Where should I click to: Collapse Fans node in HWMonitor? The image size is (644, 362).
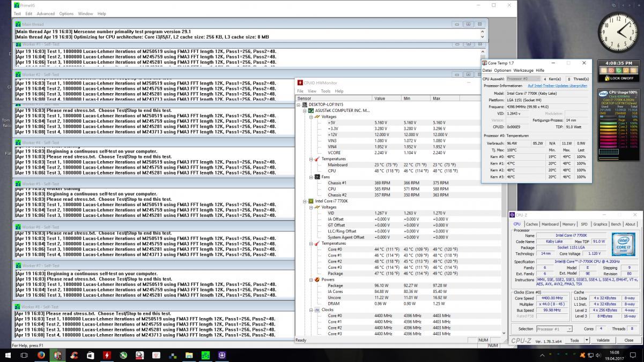(x=312, y=177)
